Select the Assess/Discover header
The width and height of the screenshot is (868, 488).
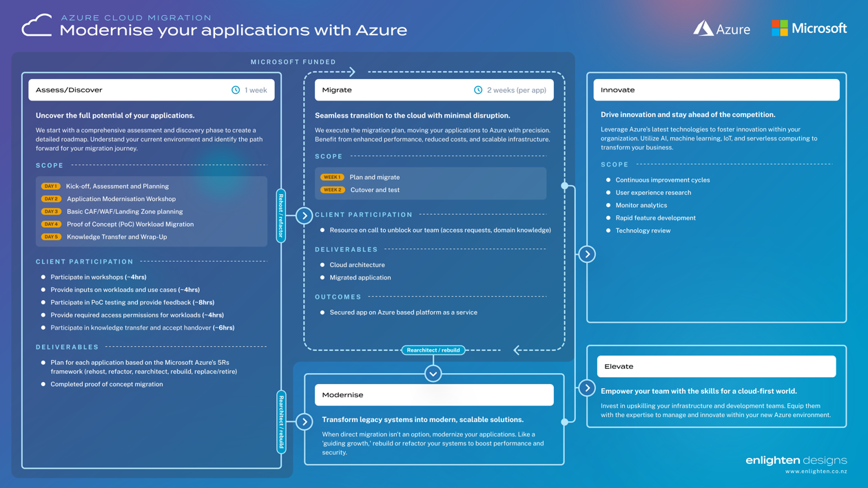pyautogui.click(x=152, y=90)
